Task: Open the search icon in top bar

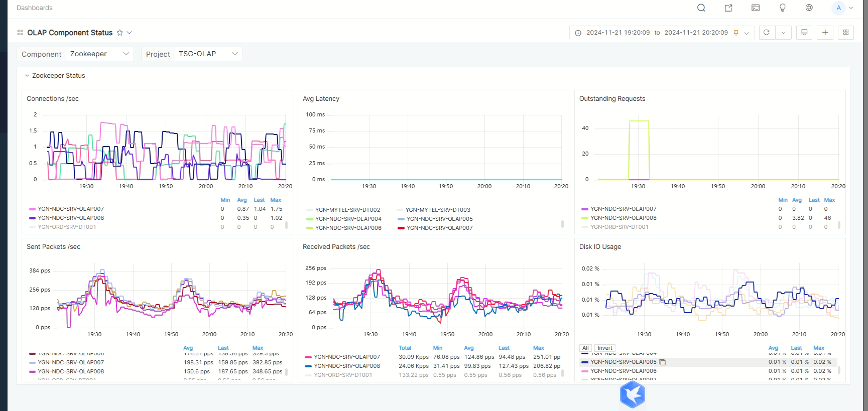Action: (x=701, y=8)
